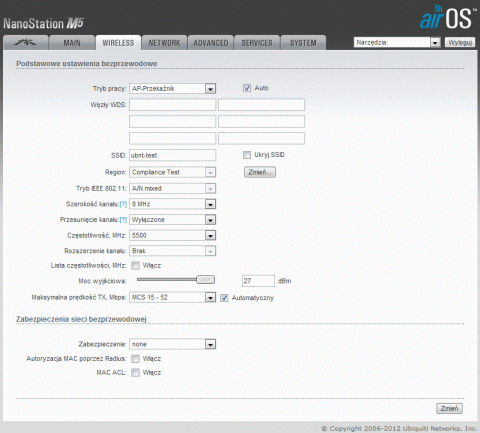Enable Ukryj SSID checkbox
Screen dimensions: 480x433
tap(247, 155)
